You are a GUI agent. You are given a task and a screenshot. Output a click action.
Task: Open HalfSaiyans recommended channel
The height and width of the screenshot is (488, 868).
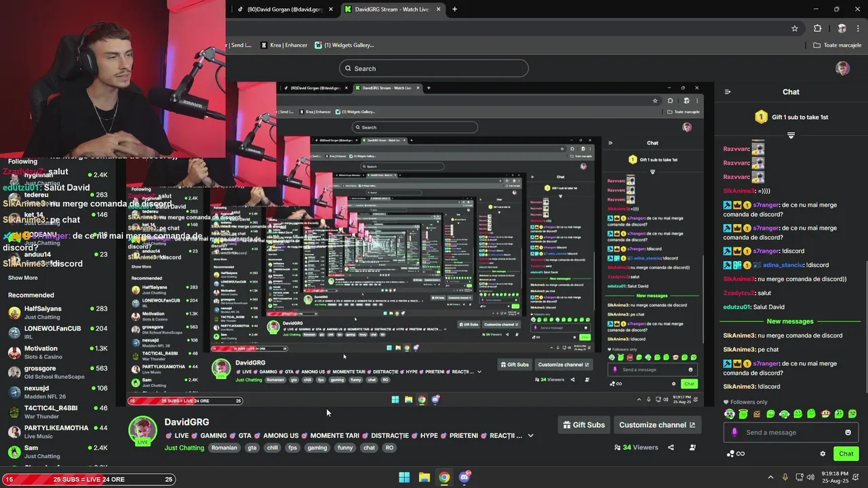click(x=58, y=312)
